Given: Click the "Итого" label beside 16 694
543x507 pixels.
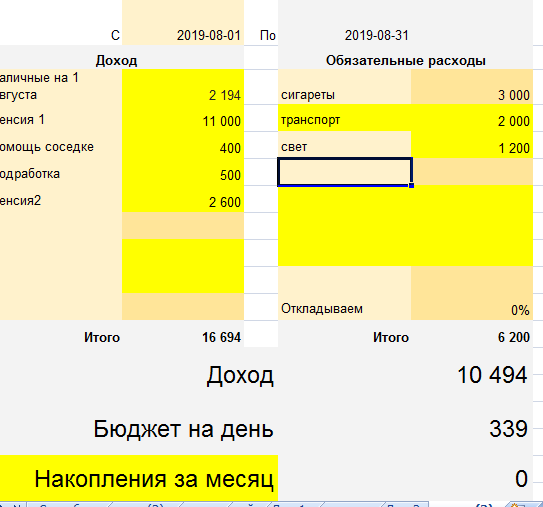Looking at the screenshot, I should pos(102,337).
